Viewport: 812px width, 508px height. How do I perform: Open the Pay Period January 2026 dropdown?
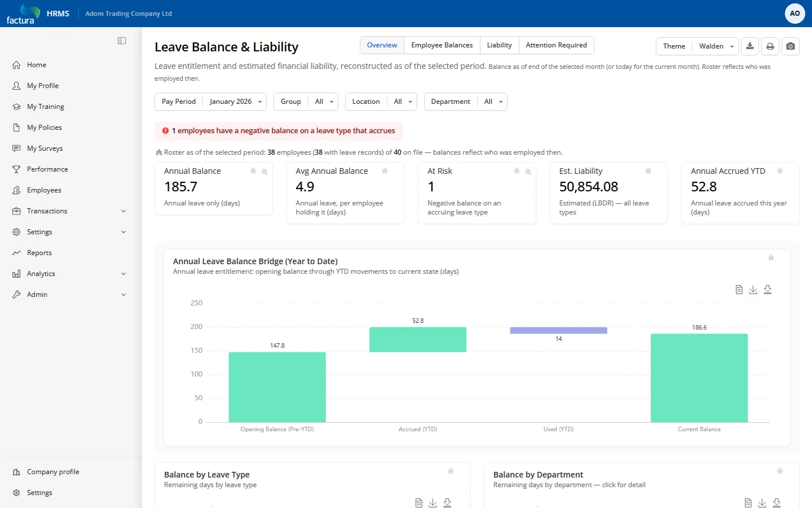(211, 102)
